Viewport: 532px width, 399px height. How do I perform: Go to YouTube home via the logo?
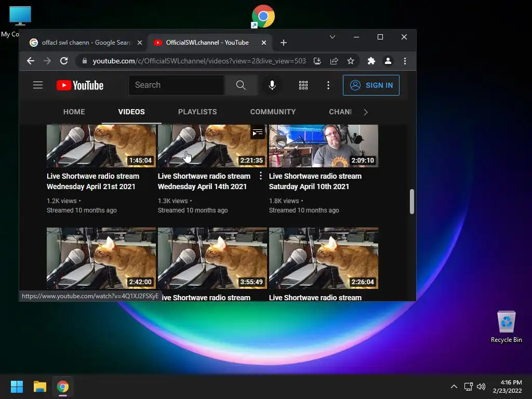point(79,85)
